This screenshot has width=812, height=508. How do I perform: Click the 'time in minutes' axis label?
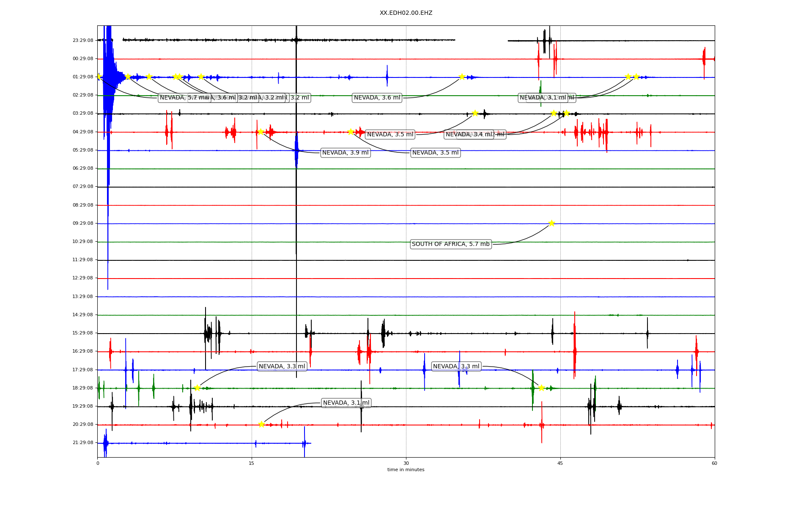coord(406,469)
